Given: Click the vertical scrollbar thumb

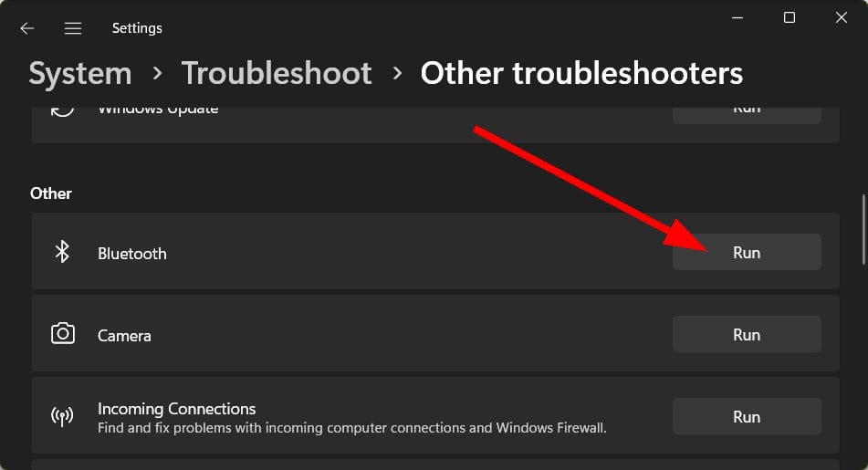Looking at the screenshot, I should click(863, 229).
